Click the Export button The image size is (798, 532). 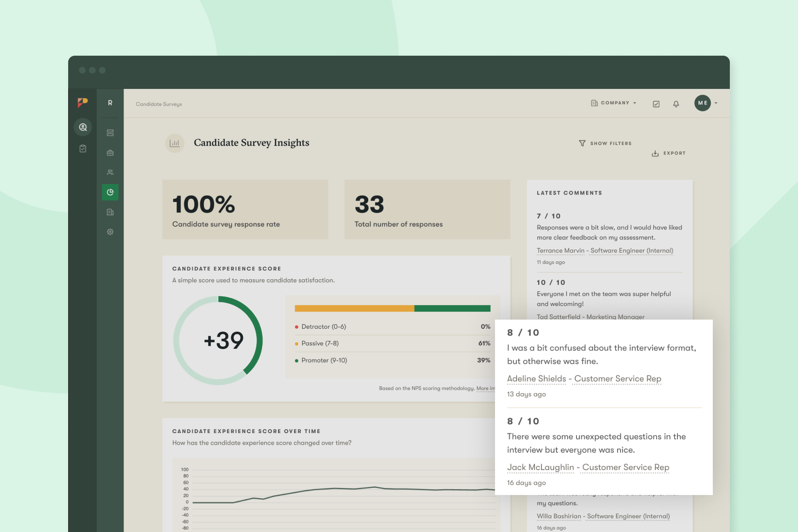(668, 153)
